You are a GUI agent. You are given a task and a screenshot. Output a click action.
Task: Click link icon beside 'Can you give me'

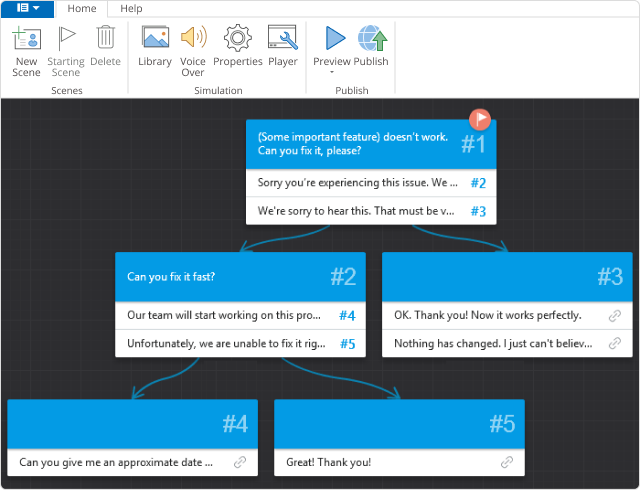(240, 462)
